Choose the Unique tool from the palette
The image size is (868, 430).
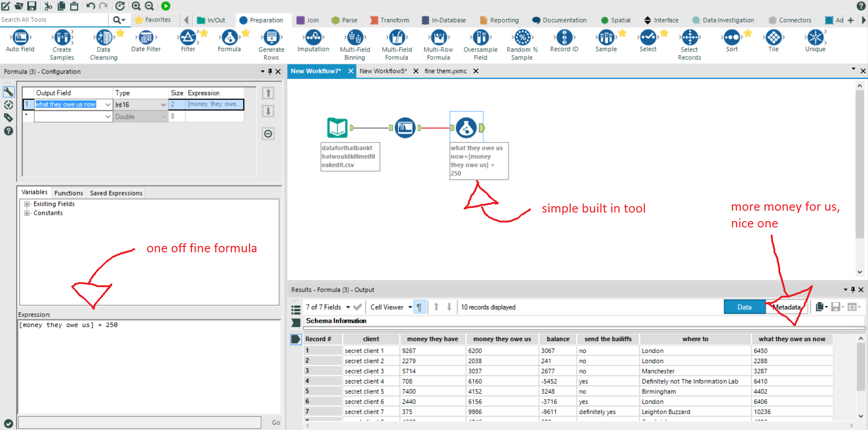(815, 38)
